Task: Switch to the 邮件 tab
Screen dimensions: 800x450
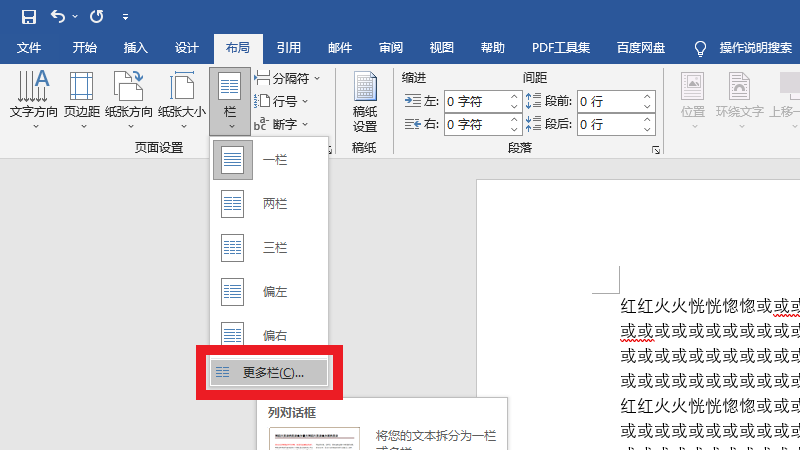Action: click(340, 48)
